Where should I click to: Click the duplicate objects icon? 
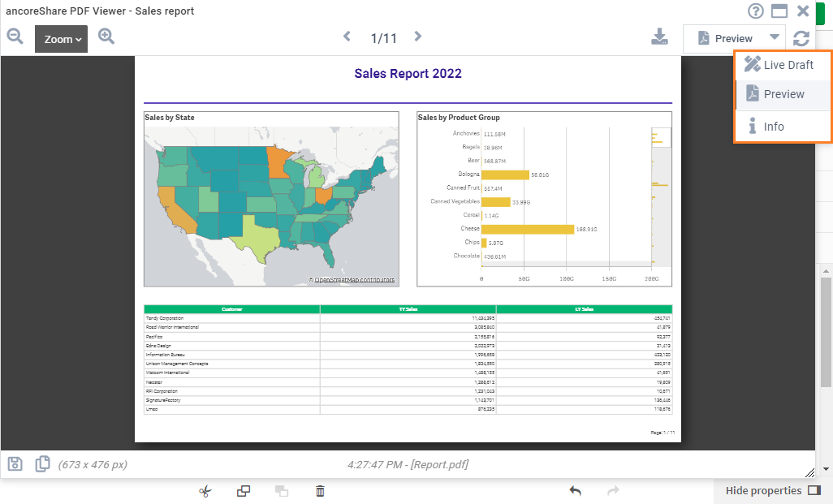[244, 491]
